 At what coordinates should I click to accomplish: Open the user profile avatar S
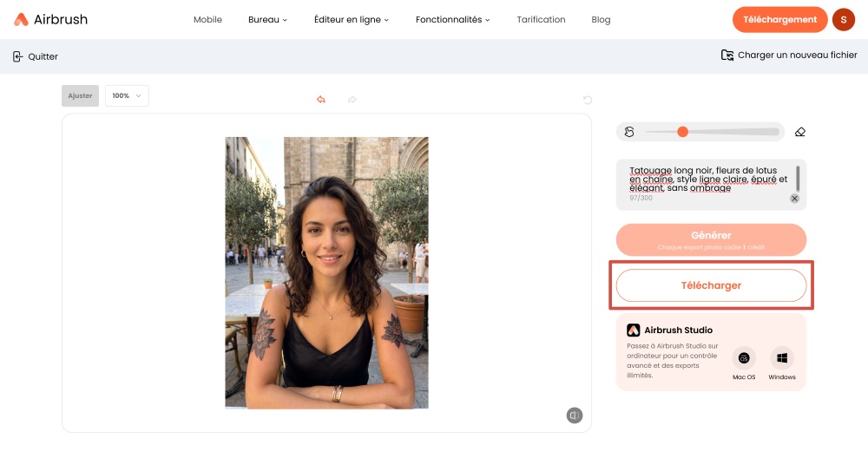844,19
